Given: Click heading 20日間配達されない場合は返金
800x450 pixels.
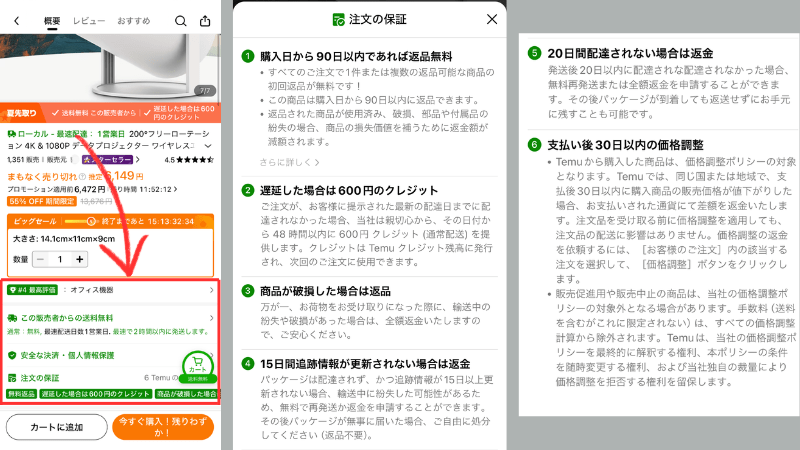Looking at the screenshot, I should pos(630,53).
